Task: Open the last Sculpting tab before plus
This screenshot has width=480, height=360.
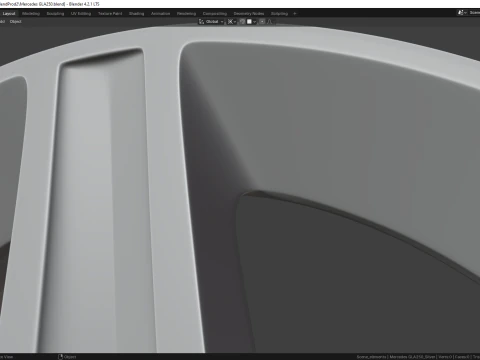Action: click(x=279, y=14)
